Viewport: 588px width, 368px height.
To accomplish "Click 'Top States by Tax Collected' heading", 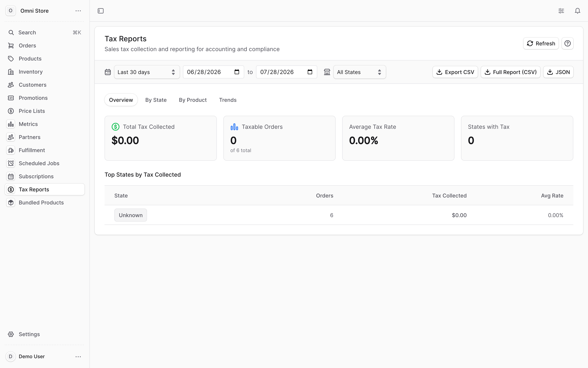I will pyautogui.click(x=143, y=175).
